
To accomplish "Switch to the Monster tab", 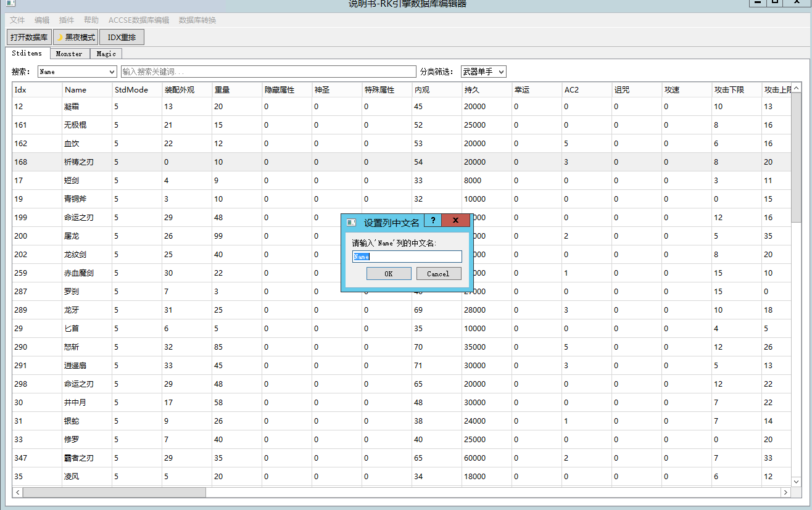I will click(69, 54).
